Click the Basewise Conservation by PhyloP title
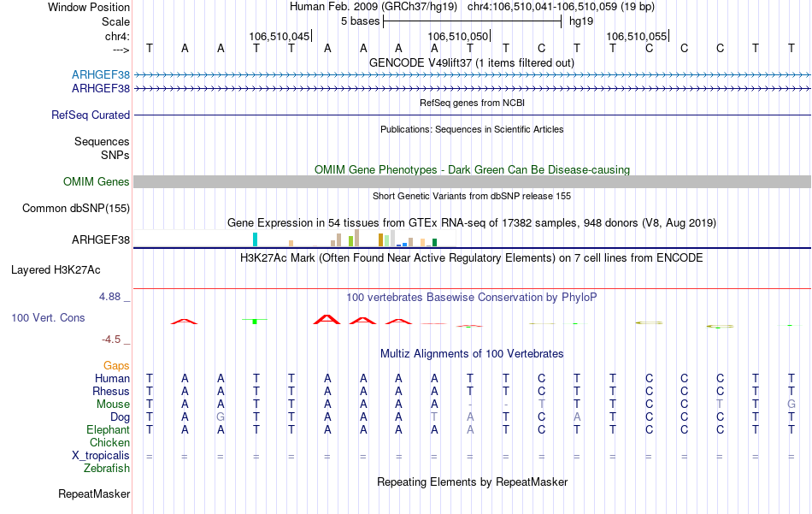 pos(472,298)
